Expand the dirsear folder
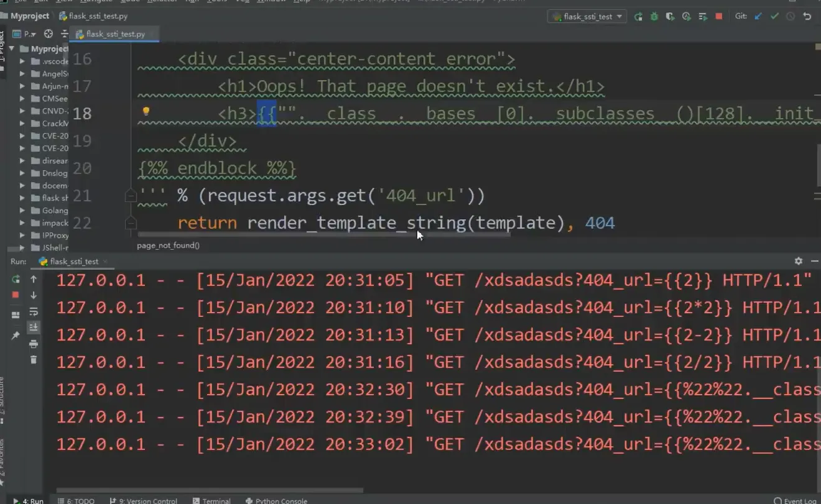The width and height of the screenshot is (821, 504). [22, 161]
